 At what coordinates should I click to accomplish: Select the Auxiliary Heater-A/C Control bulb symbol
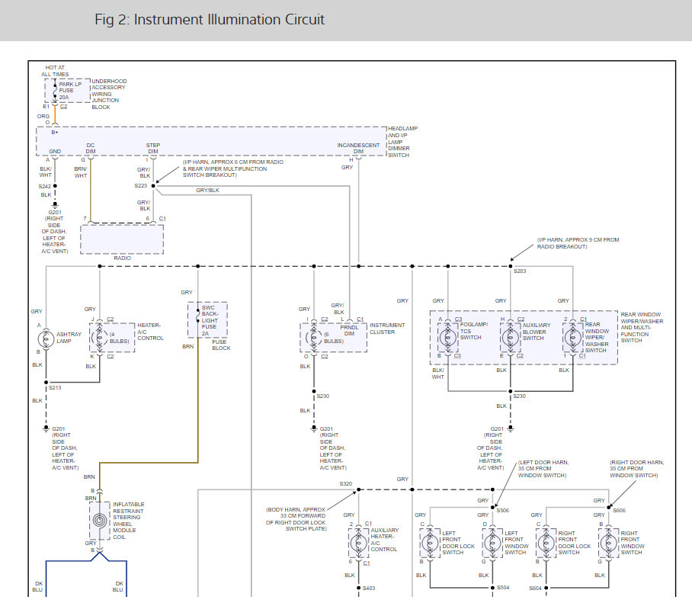(358, 544)
